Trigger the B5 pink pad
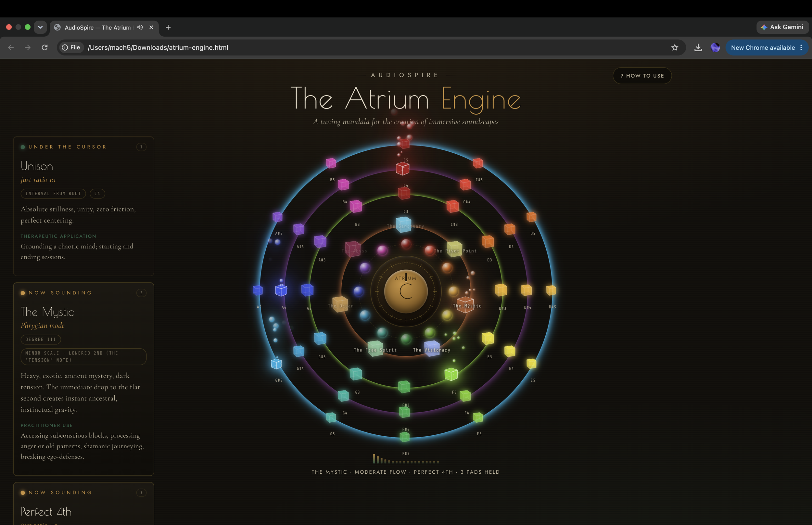Screen dimensions: 812x525 [x=331, y=163]
